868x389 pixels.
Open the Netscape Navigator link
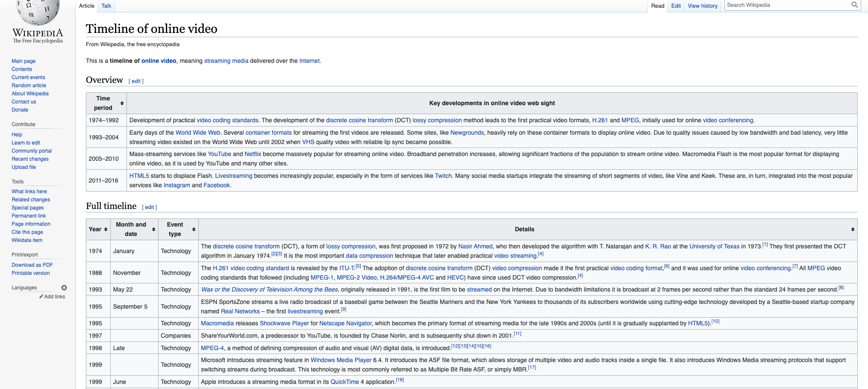pos(345,323)
